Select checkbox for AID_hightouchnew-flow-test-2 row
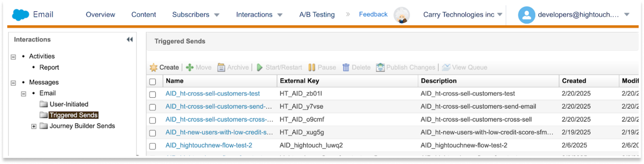This screenshot has height=164, width=644. point(153,146)
